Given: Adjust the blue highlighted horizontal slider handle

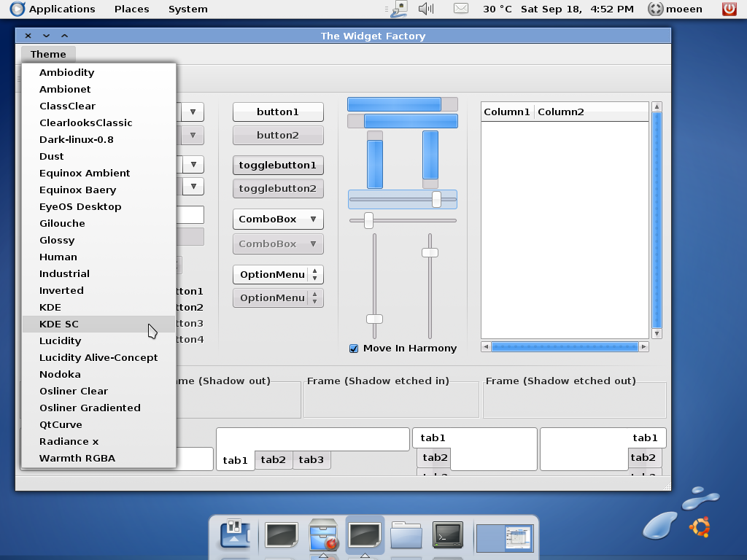Looking at the screenshot, I should (x=436, y=200).
